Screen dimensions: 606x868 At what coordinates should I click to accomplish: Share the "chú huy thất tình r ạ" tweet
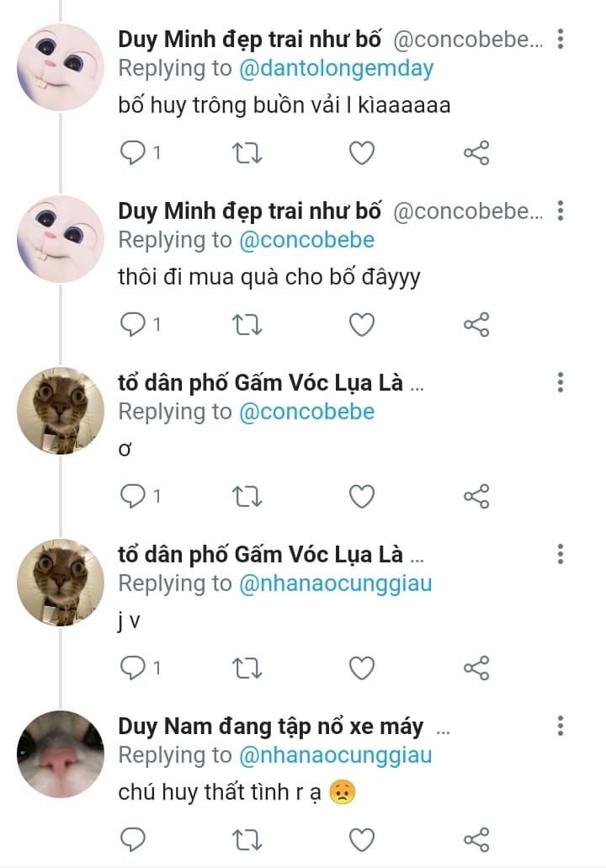(476, 839)
